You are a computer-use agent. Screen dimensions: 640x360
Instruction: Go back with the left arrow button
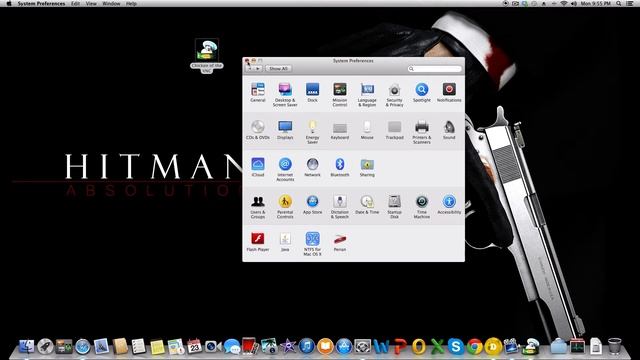[x=249, y=69]
